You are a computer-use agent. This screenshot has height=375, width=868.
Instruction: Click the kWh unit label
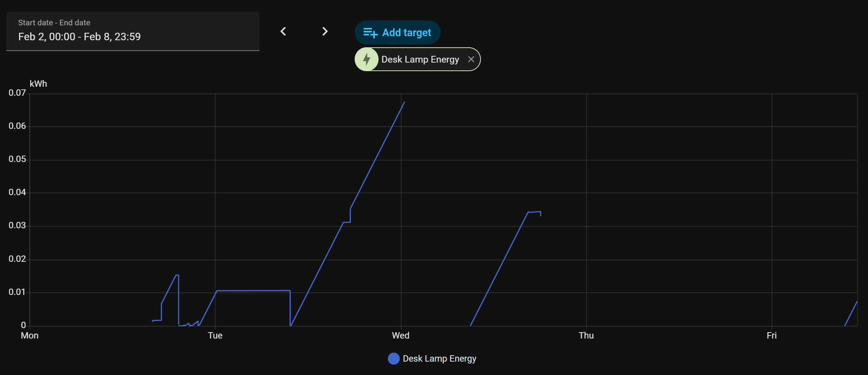pos(38,84)
